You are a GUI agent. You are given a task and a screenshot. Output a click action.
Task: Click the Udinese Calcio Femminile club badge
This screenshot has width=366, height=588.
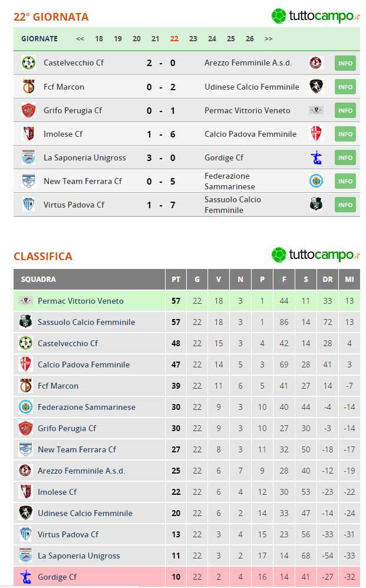[x=316, y=86]
